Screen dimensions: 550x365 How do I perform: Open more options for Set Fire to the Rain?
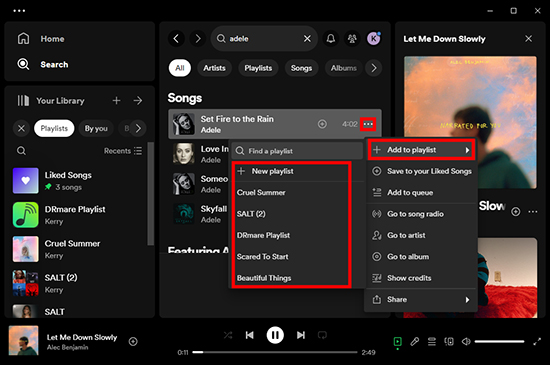368,124
